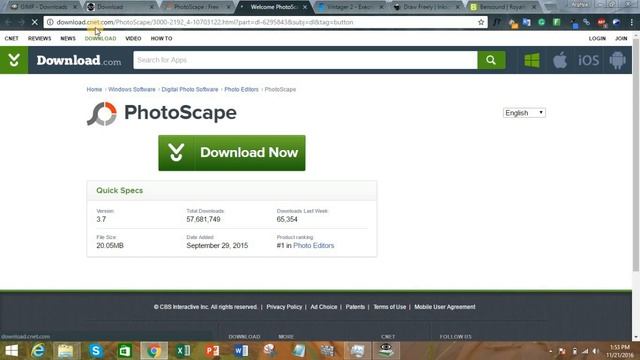Viewport: 640px width, 360px height.
Task: Open Windows Store from taskbar
Action: tap(124, 351)
